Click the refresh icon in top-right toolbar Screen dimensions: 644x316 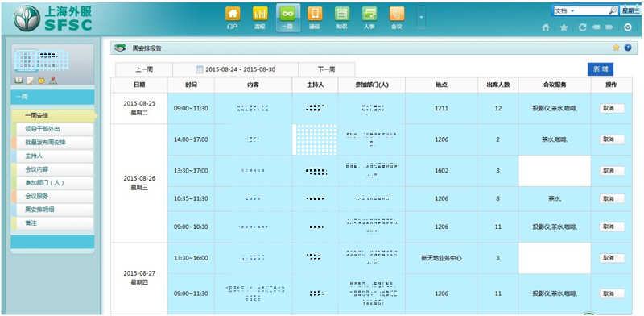coord(582,27)
